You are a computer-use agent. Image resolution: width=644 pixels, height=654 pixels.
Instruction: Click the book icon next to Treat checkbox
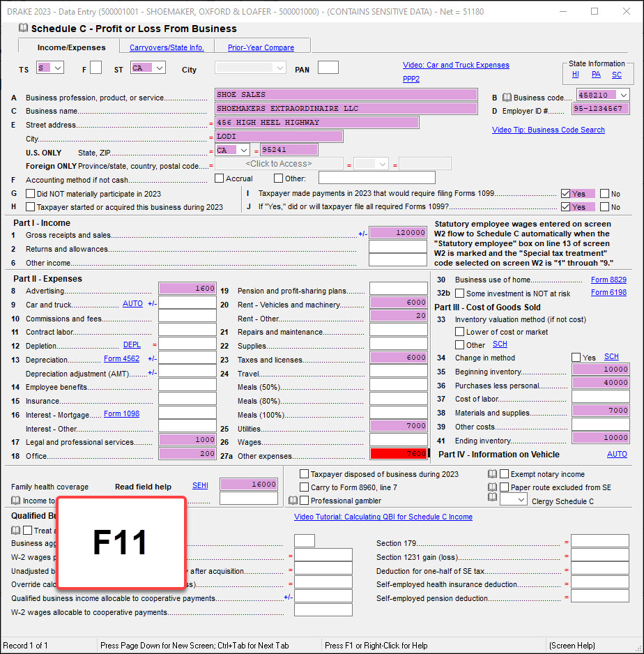(x=15, y=530)
